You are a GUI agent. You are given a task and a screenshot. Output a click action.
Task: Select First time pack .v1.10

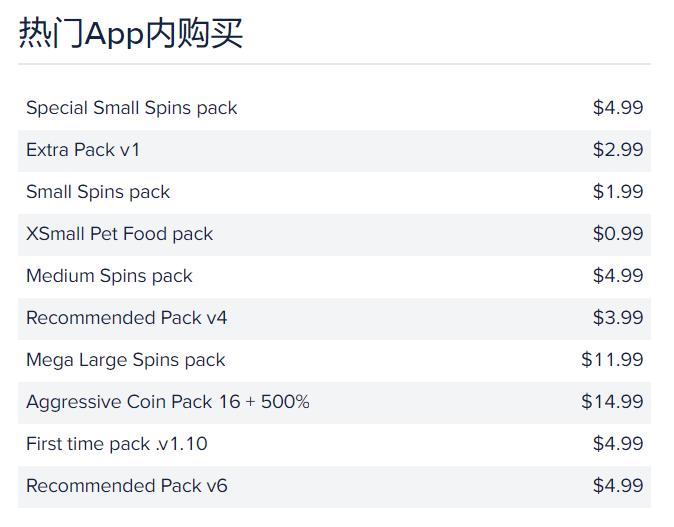pos(117,444)
